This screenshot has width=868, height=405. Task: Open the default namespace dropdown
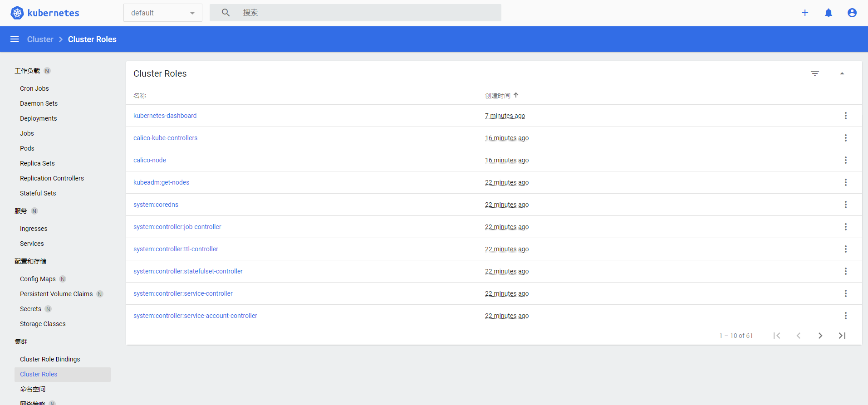tap(163, 13)
